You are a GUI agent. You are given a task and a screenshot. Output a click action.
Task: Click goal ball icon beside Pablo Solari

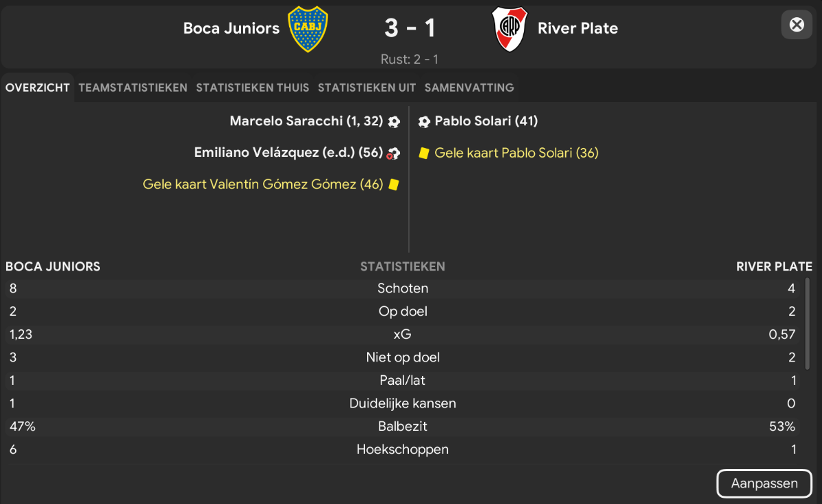(x=424, y=121)
